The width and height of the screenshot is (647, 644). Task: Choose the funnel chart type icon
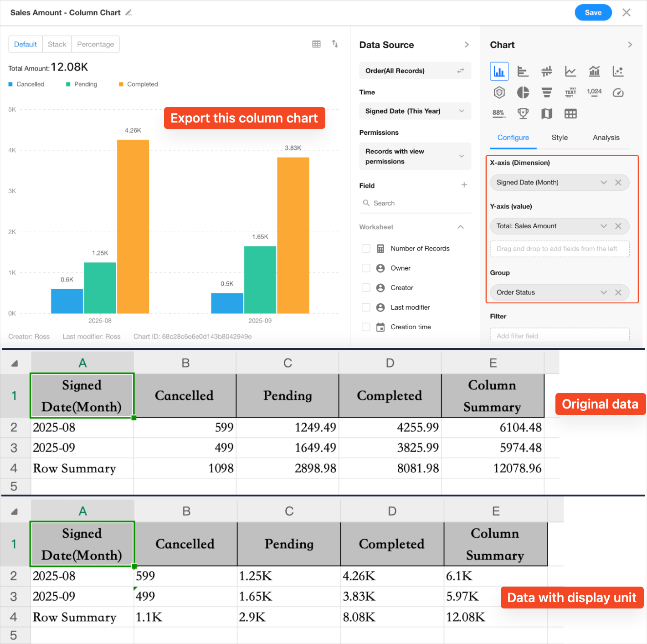[x=547, y=92]
